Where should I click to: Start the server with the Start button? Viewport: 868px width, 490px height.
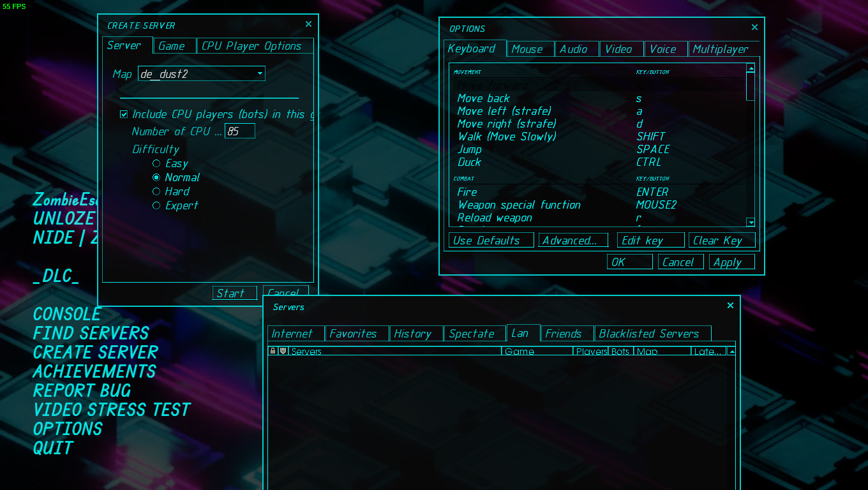click(x=234, y=293)
